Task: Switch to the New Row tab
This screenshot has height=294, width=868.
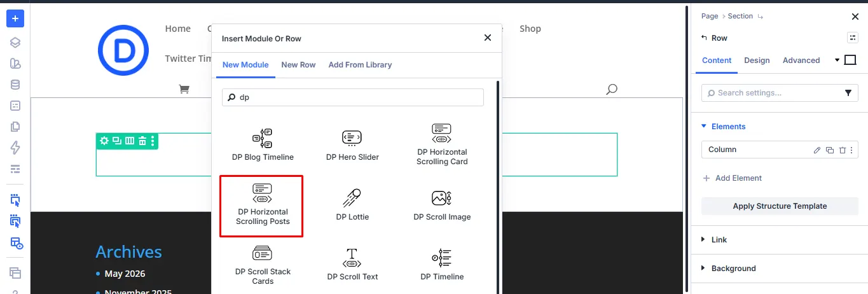Action: tap(298, 65)
